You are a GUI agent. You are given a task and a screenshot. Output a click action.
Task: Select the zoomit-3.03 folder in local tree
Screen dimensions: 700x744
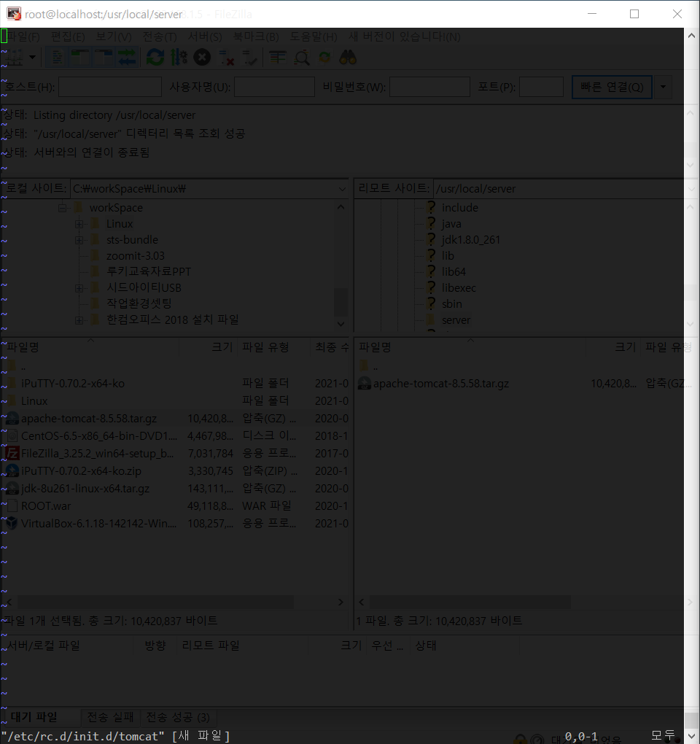tap(135, 256)
